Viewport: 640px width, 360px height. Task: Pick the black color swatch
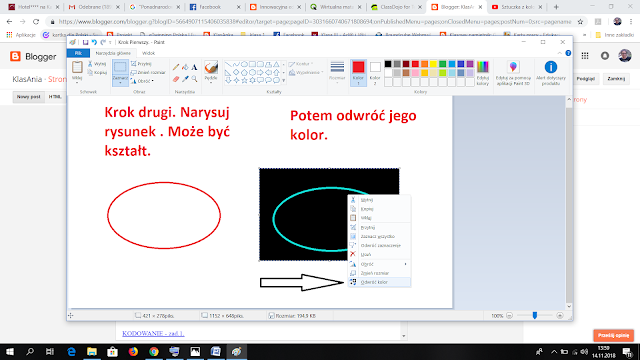pos(388,64)
